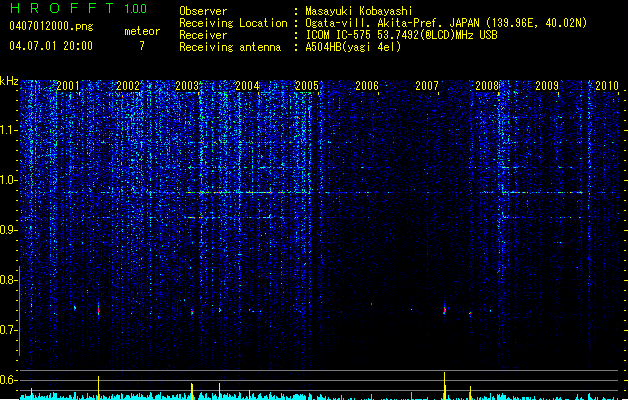The image size is (629, 400).
Task: Select antenna value A504HB(yagi 4el)
Action: coord(353,47)
